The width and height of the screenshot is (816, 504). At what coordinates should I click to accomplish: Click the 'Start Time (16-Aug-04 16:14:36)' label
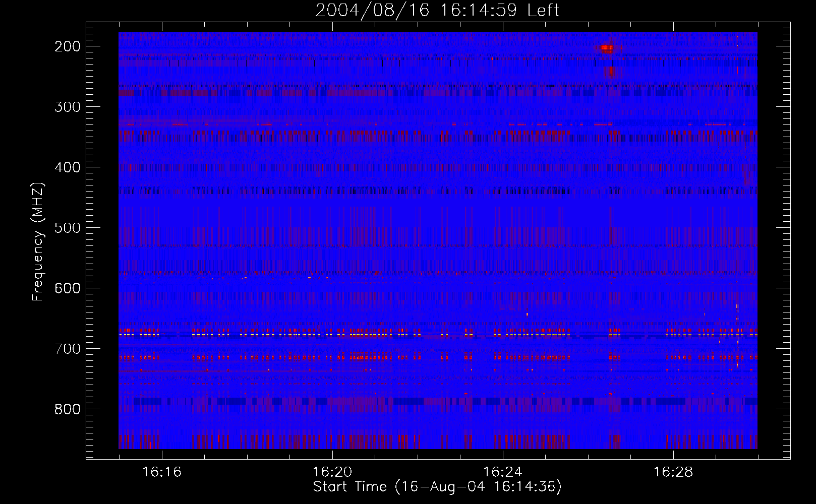pos(437,487)
